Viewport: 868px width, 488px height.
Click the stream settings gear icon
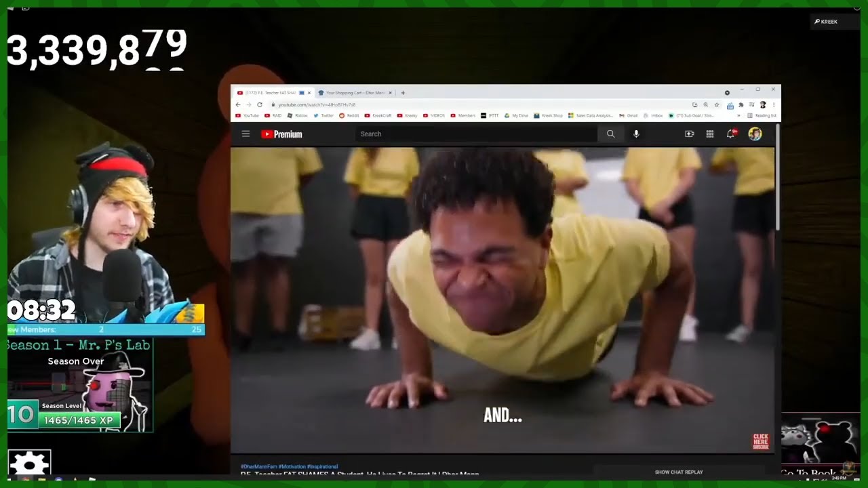[x=29, y=462]
